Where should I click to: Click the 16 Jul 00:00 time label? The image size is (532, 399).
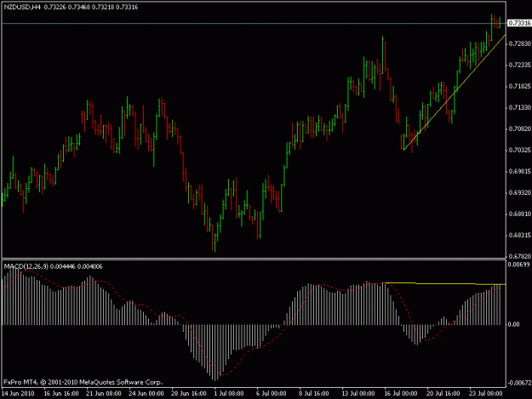pos(401,394)
